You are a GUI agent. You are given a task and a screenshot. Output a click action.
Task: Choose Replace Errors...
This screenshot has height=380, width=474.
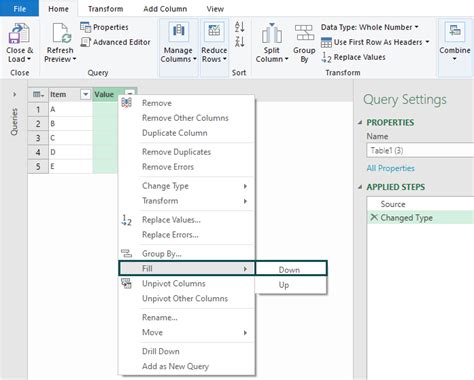coord(170,235)
